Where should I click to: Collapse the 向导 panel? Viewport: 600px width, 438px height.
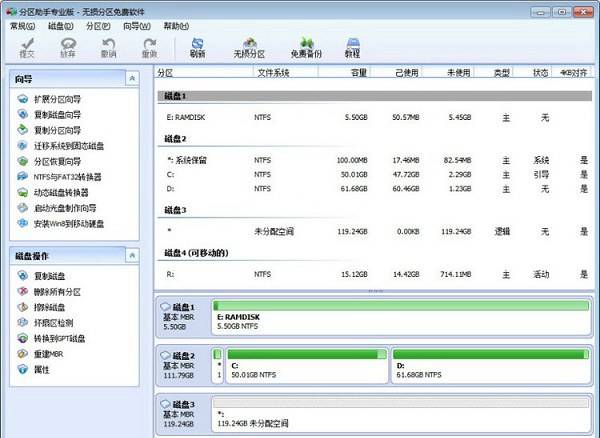point(132,77)
